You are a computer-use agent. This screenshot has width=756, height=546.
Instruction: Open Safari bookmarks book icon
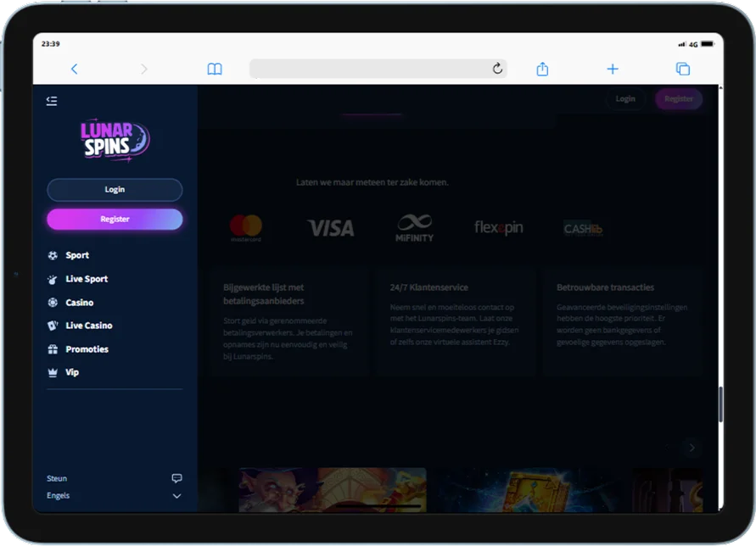(215, 69)
